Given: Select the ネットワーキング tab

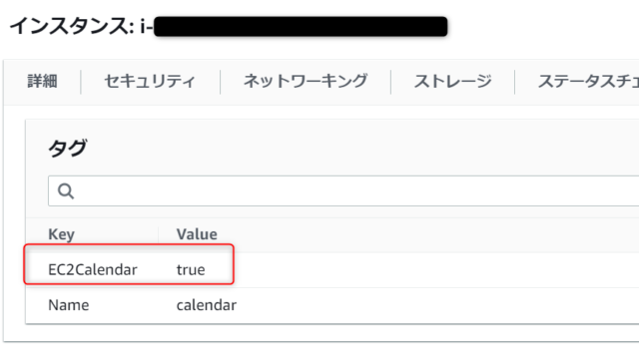Looking at the screenshot, I should coord(306,82).
